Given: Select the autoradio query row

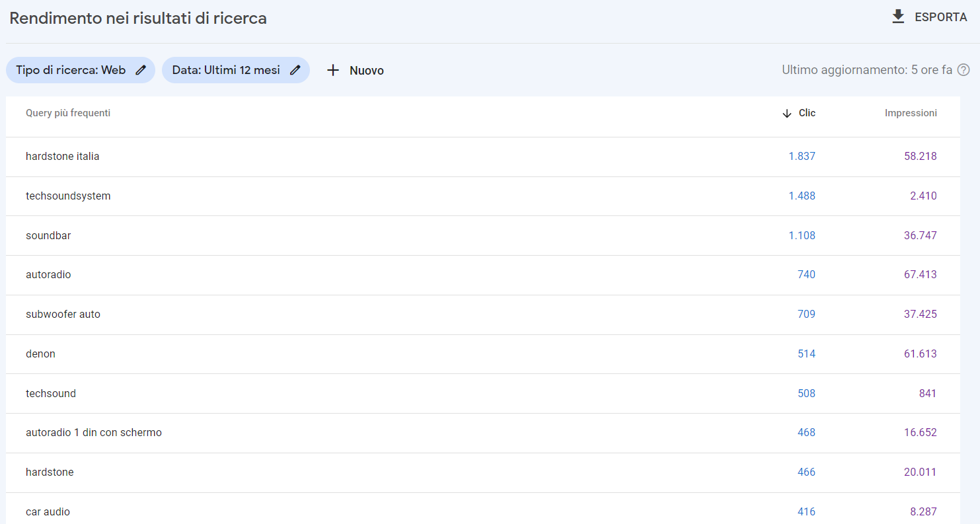Looking at the screenshot, I should [x=483, y=275].
